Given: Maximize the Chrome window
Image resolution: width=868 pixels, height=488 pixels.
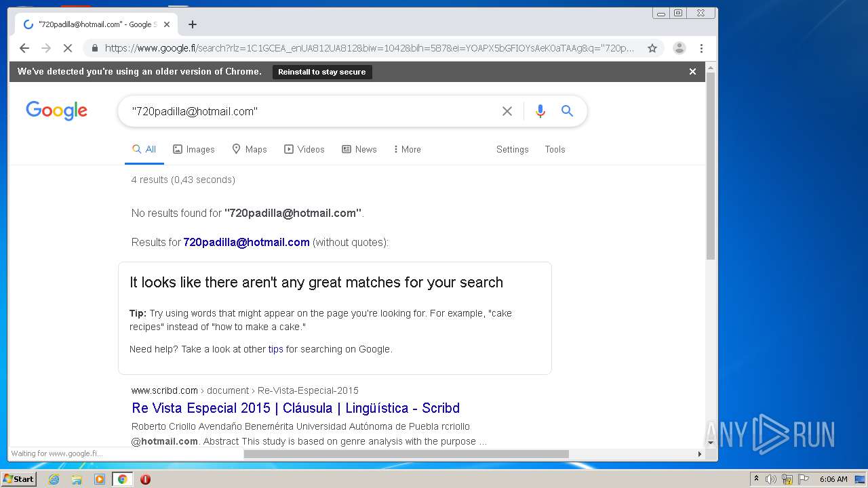Looking at the screenshot, I should coord(677,13).
